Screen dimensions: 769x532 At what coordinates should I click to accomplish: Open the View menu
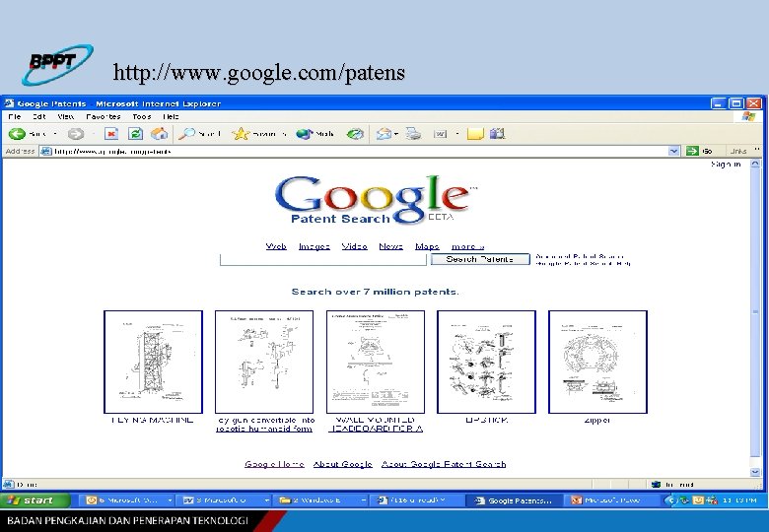click(66, 116)
